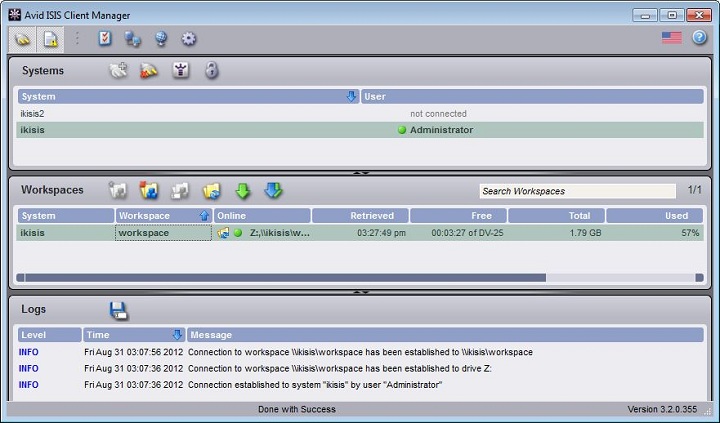This screenshot has width=720, height=423.
Task: Click the 57% used value
Action: [690, 233]
